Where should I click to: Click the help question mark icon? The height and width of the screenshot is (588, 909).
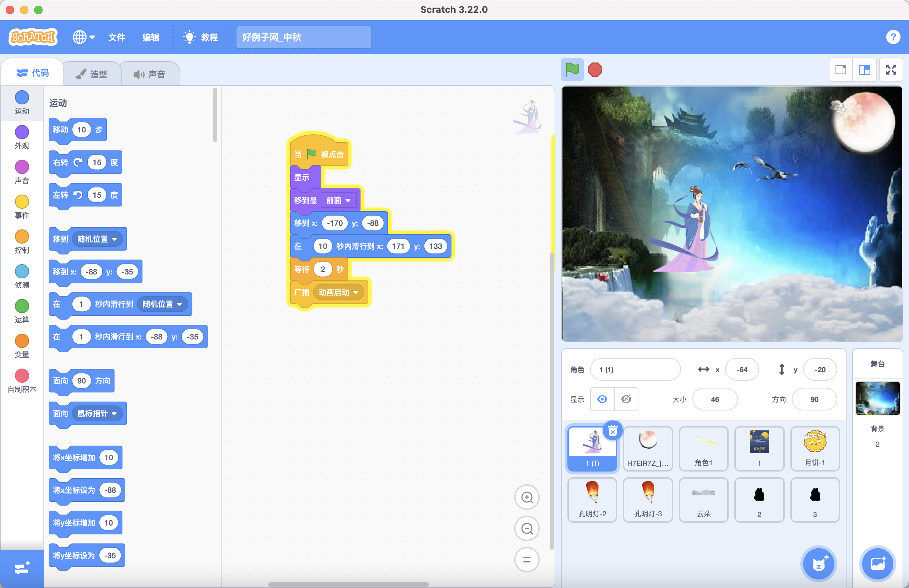pos(893,37)
